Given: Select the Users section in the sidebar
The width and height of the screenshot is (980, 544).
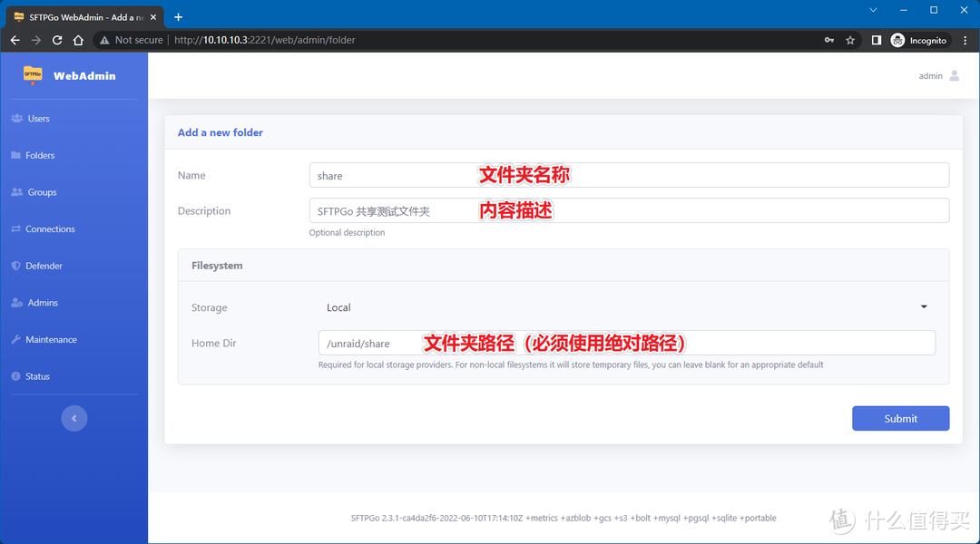Looking at the screenshot, I should tap(40, 118).
